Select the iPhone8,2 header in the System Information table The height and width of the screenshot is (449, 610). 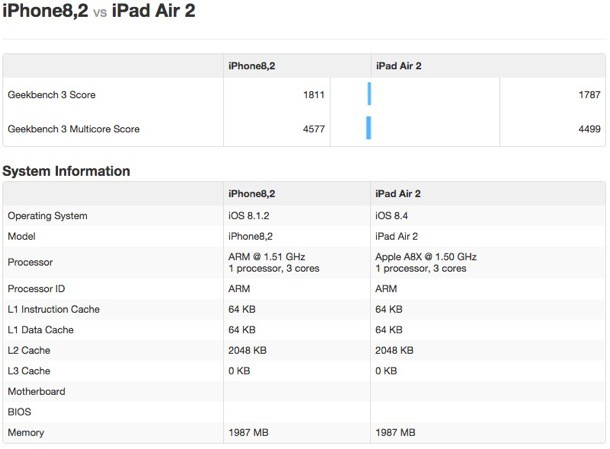(252, 193)
